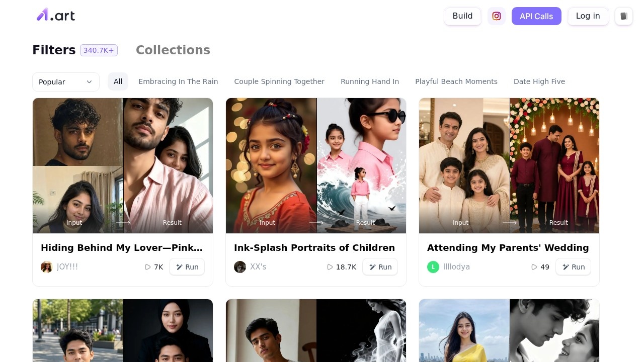644x362 pixels.
Task: Click the play count icon beside 18.7K
Action: [330, 267]
